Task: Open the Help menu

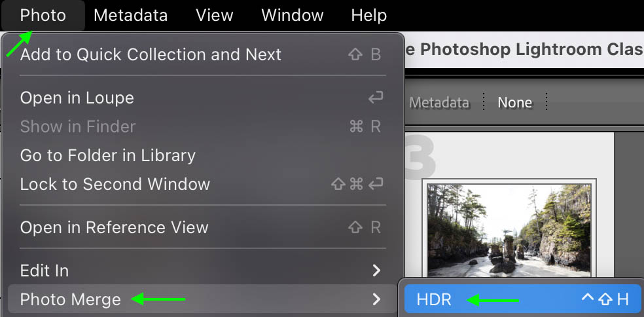Action: [x=369, y=16]
